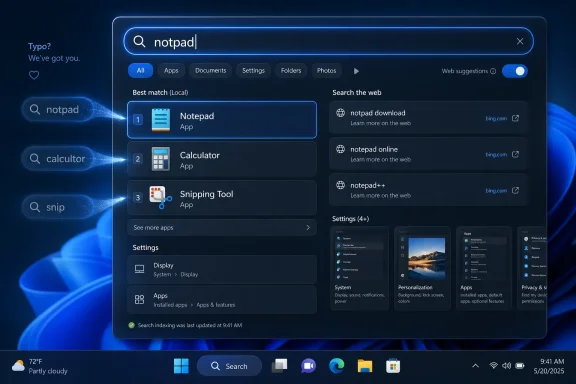The width and height of the screenshot is (576, 384).
Task: Switch to the Folders filter tab
Action: point(291,71)
